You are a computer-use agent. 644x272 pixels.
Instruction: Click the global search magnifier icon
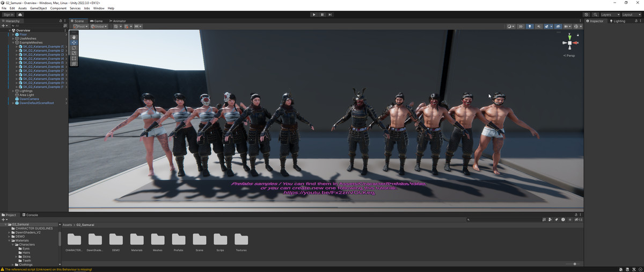click(596, 15)
